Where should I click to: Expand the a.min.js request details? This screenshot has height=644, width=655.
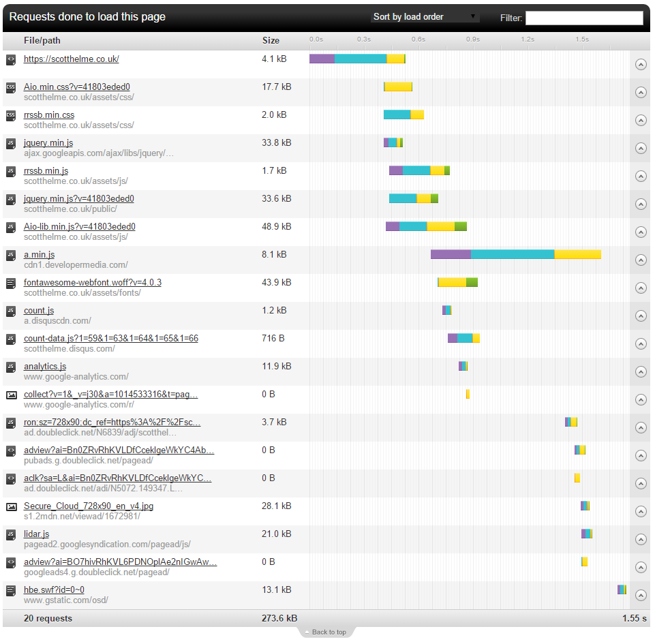pos(640,260)
